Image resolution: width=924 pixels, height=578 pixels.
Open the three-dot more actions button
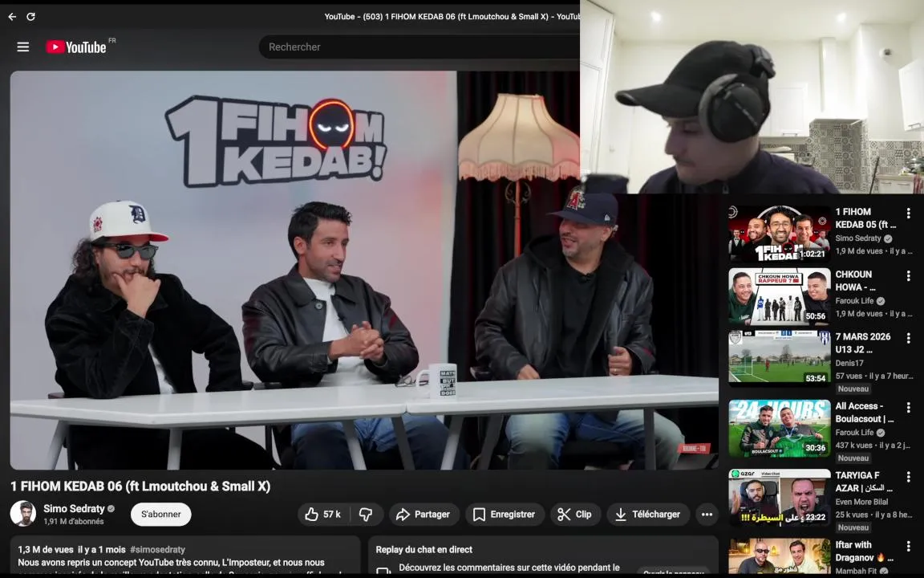[x=707, y=515]
